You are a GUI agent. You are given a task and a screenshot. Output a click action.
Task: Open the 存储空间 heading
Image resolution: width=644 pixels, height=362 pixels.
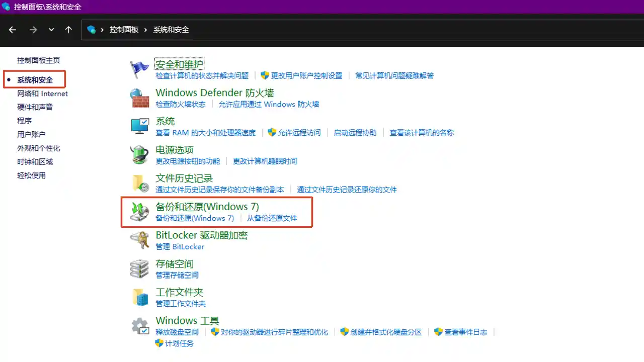(x=175, y=264)
